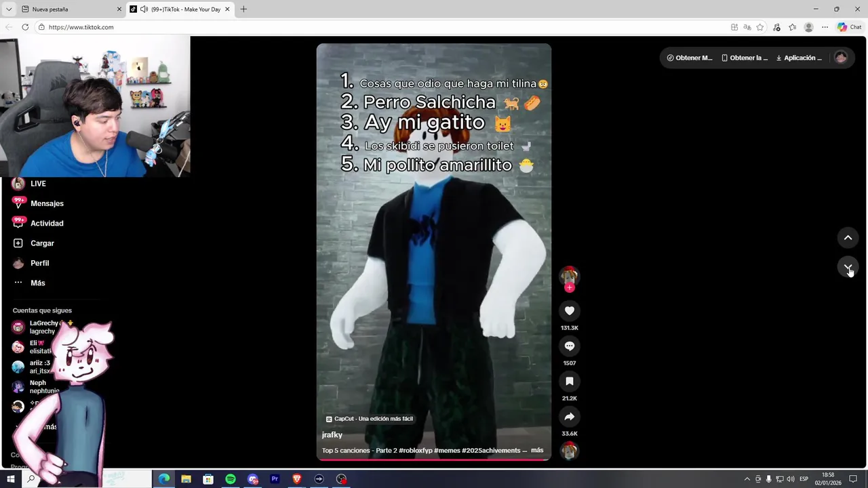The height and width of the screenshot is (488, 868).
Task: Open the volume control in system tray
Action: [791, 479]
